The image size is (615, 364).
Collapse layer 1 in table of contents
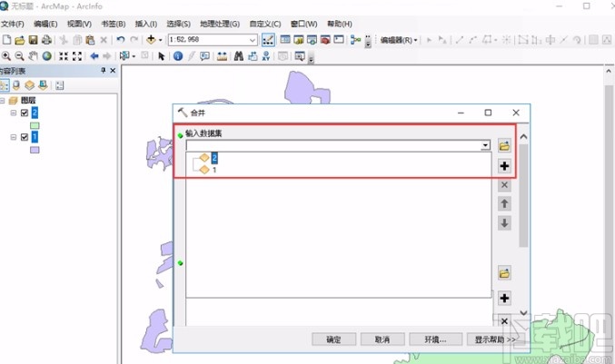[14, 137]
